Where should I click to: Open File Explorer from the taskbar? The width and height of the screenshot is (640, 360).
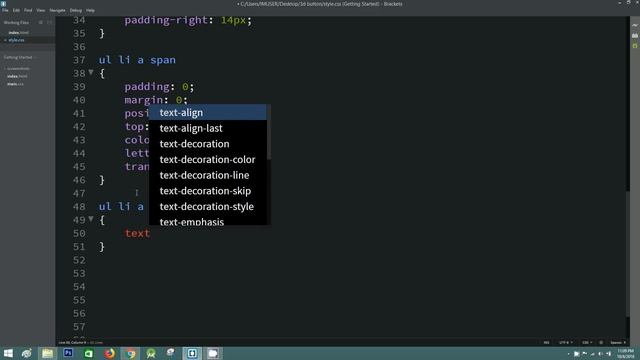tap(47, 353)
